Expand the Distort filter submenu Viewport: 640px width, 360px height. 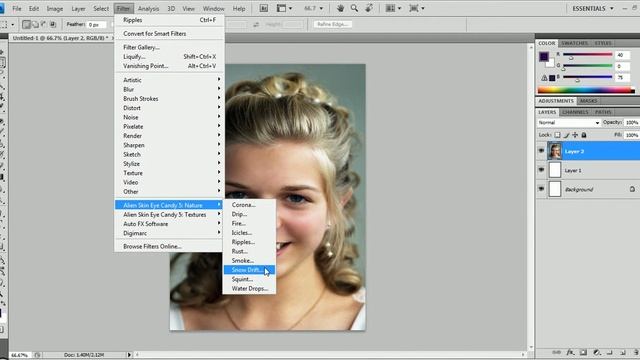[169, 108]
